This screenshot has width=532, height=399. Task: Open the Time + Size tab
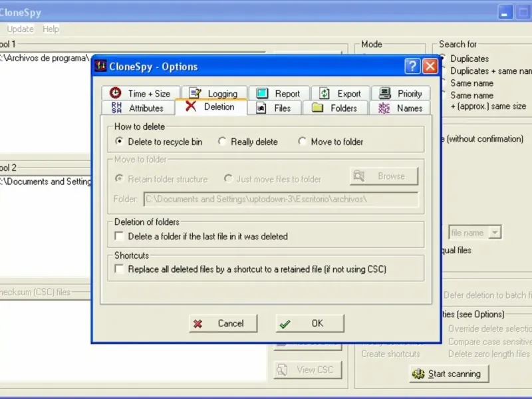(141, 93)
